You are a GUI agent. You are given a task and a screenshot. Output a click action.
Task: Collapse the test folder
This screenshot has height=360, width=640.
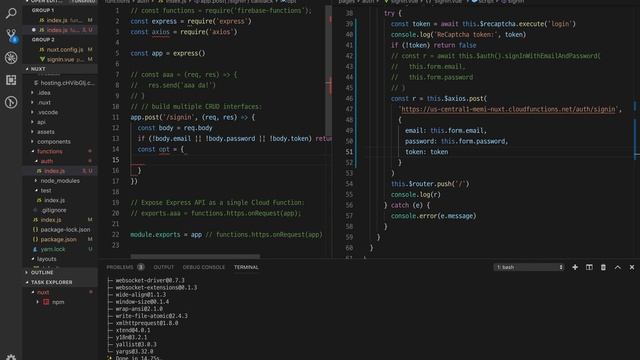click(46, 191)
